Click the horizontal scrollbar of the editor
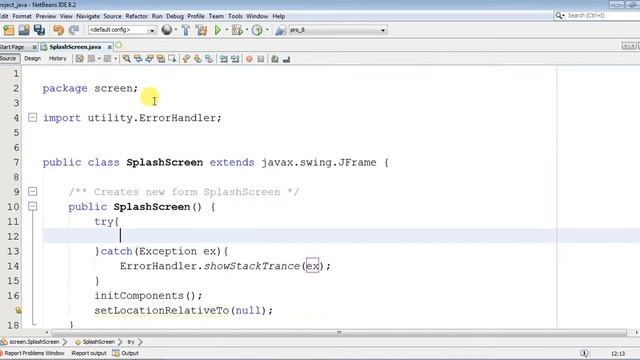The height and width of the screenshot is (360, 640). tap(339, 333)
